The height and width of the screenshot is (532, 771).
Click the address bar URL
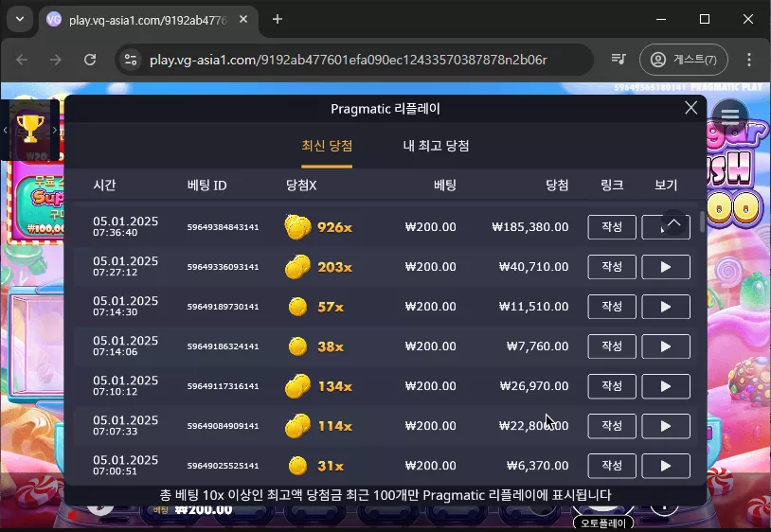point(349,60)
